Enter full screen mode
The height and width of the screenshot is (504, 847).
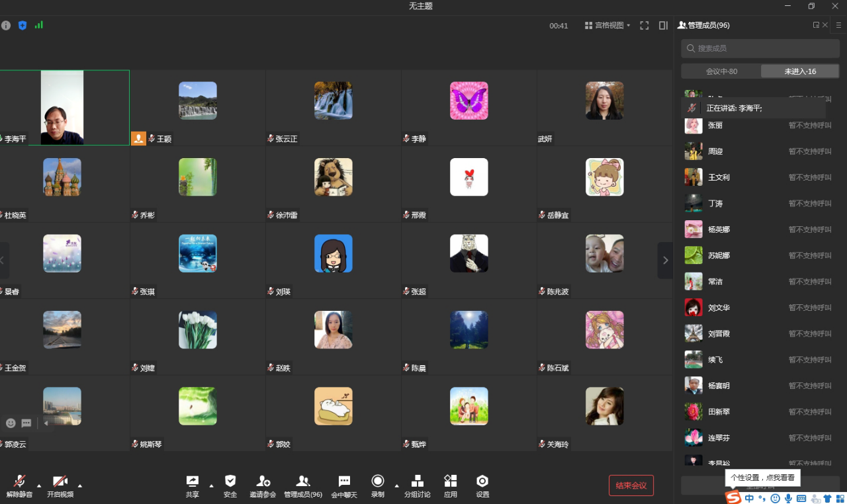coord(644,25)
